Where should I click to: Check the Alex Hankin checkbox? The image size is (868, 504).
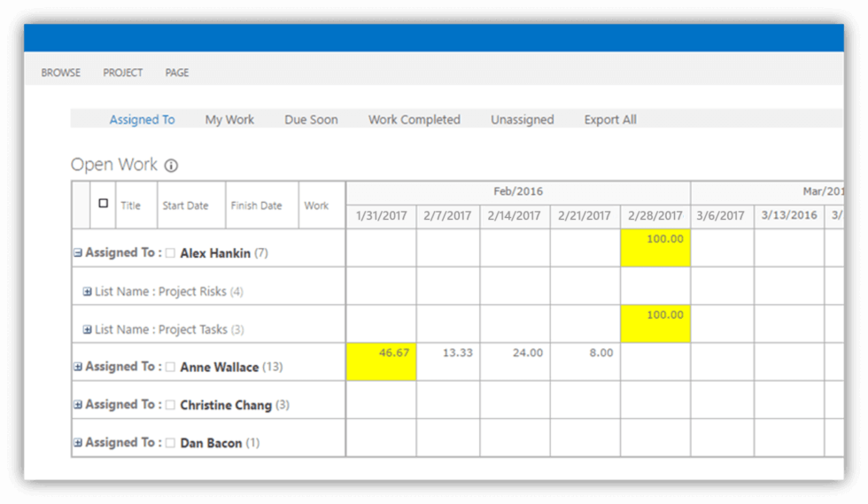pos(170,253)
